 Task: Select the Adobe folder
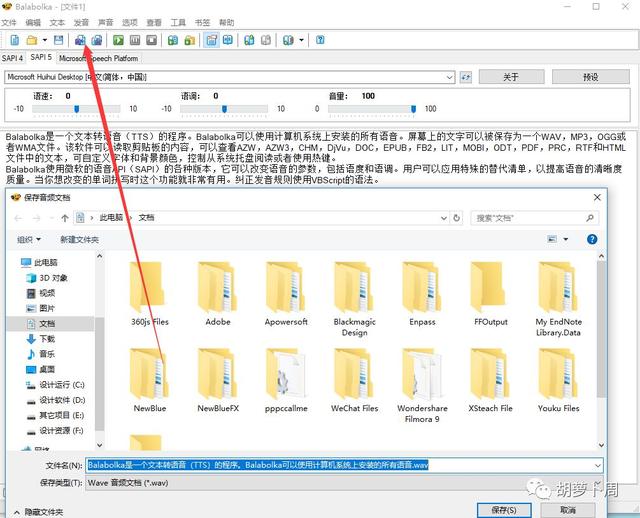pos(218,294)
